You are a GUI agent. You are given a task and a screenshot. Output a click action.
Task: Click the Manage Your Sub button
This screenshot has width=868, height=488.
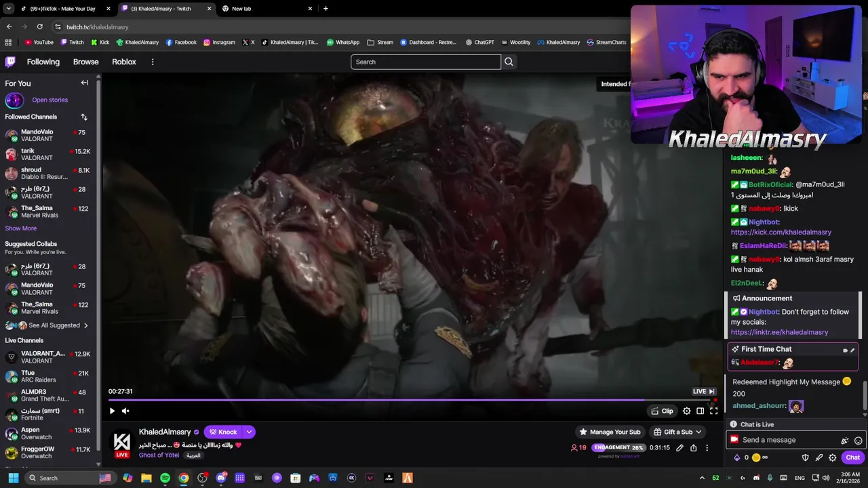click(609, 432)
